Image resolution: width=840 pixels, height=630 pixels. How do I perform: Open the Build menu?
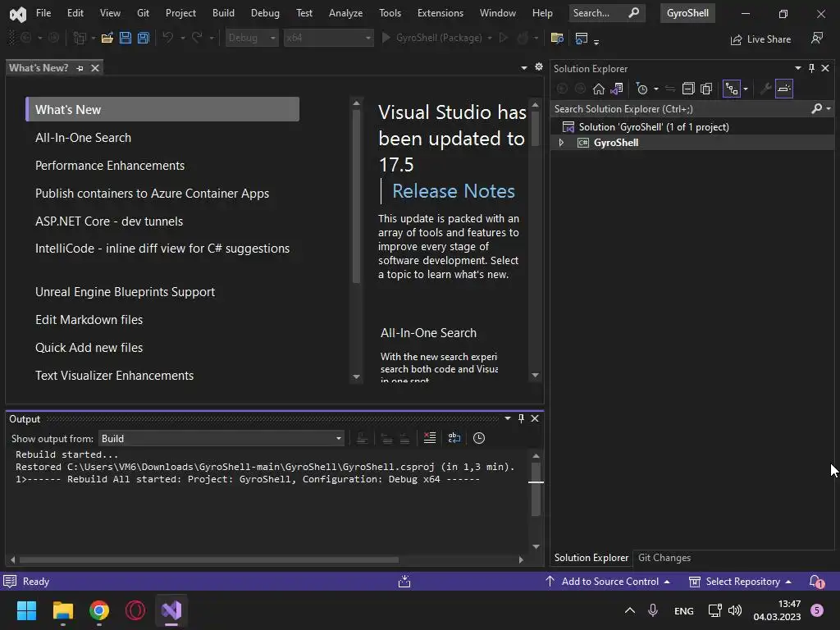tap(223, 13)
